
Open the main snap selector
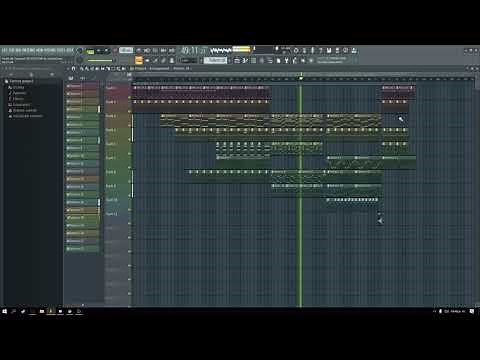coord(189,60)
